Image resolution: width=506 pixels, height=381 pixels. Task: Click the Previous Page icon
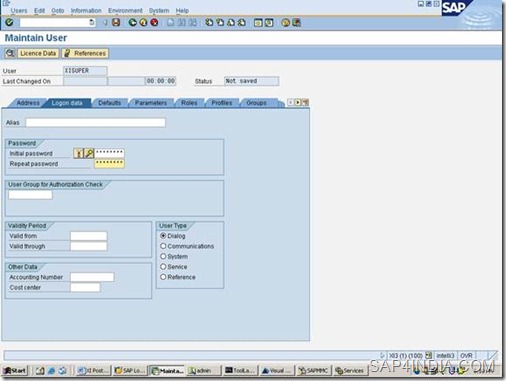click(220, 22)
